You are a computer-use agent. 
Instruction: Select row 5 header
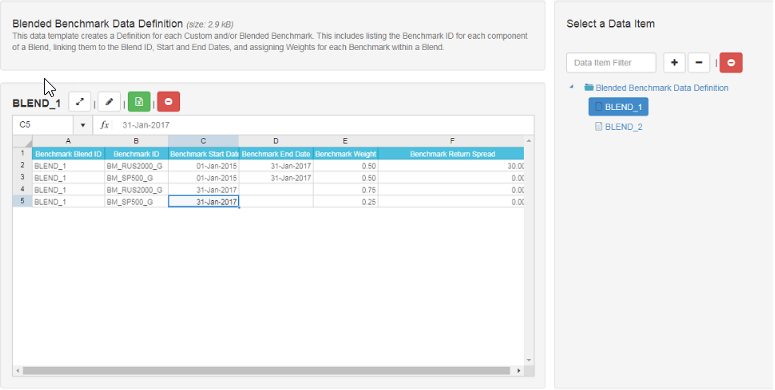pos(22,201)
